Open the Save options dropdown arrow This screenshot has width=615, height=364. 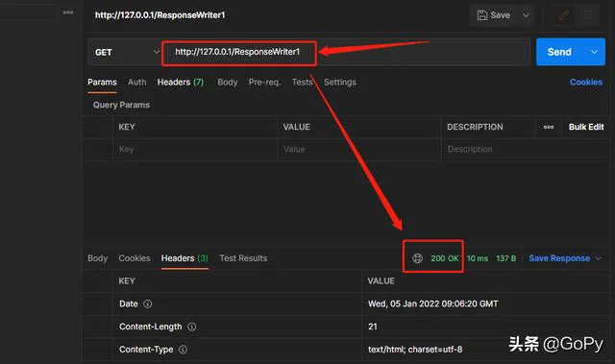(526, 15)
